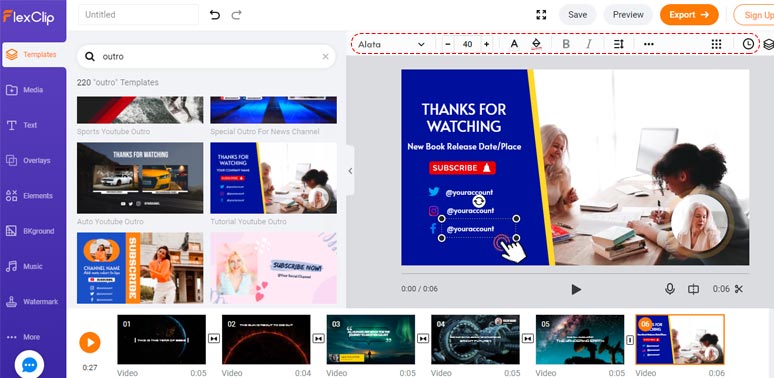Click the microphone voiceover icon
Viewport: 774px width, 378px height.
[670, 289]
